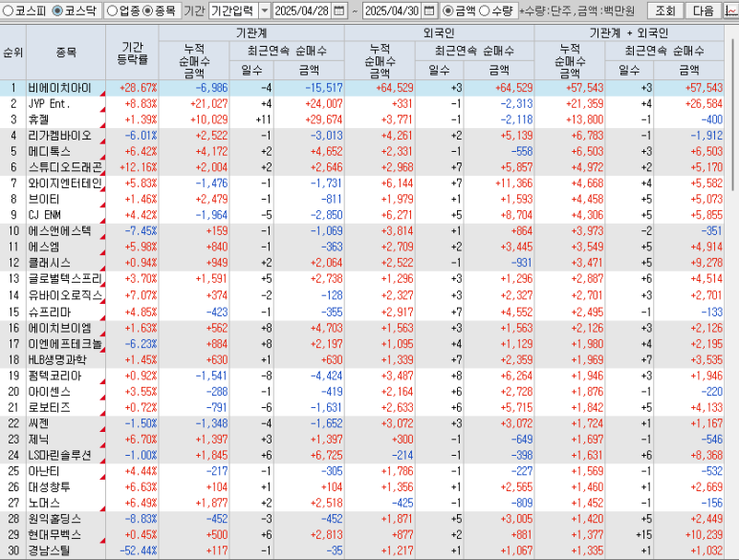Click the +28.67% change rate cell
This screenshot has width=739, height=560.
point(133,88)
